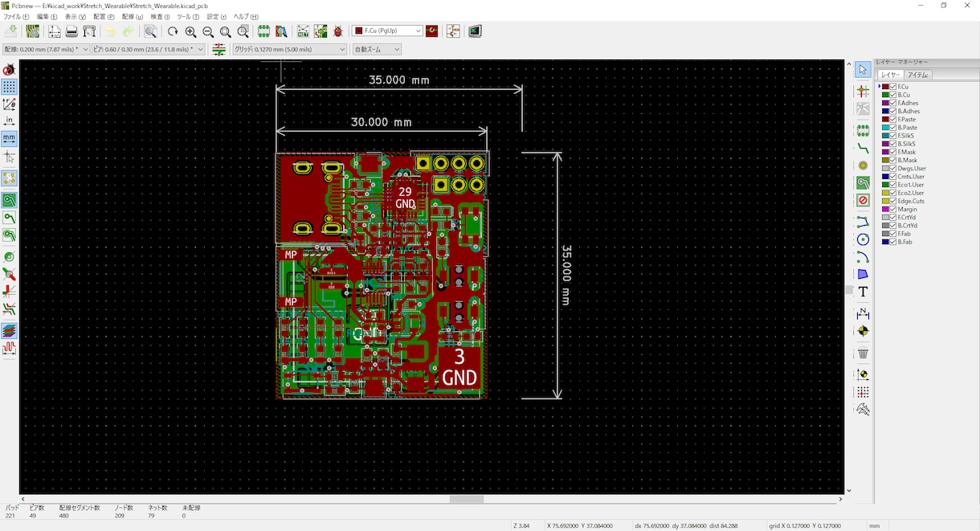Select the route tracks tool
Screen dimensions: 980x531
[x=863, y=148]
